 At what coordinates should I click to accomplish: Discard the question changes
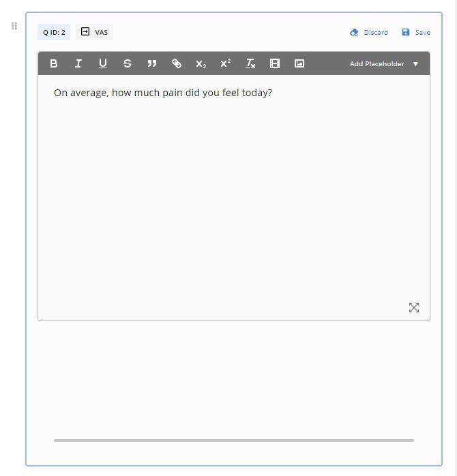(369, 32)
